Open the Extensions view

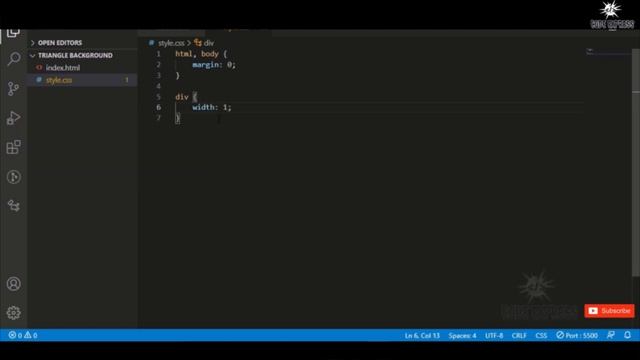[13, 147]
